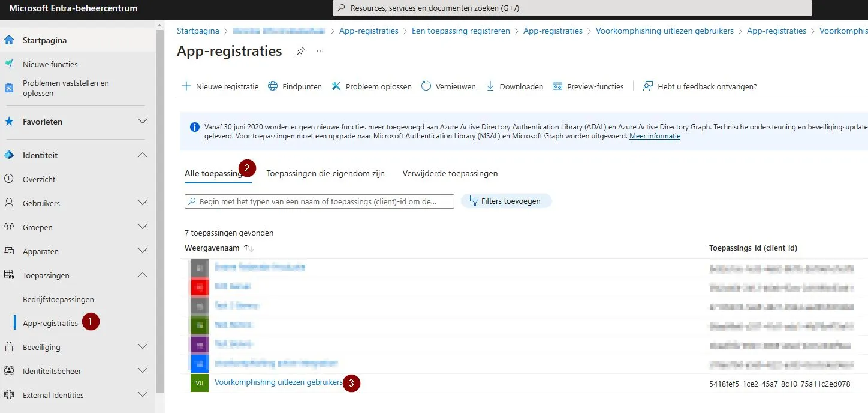Click the application name search field
The width and height of the screenshot is (868, 413).
pos(320,201)
